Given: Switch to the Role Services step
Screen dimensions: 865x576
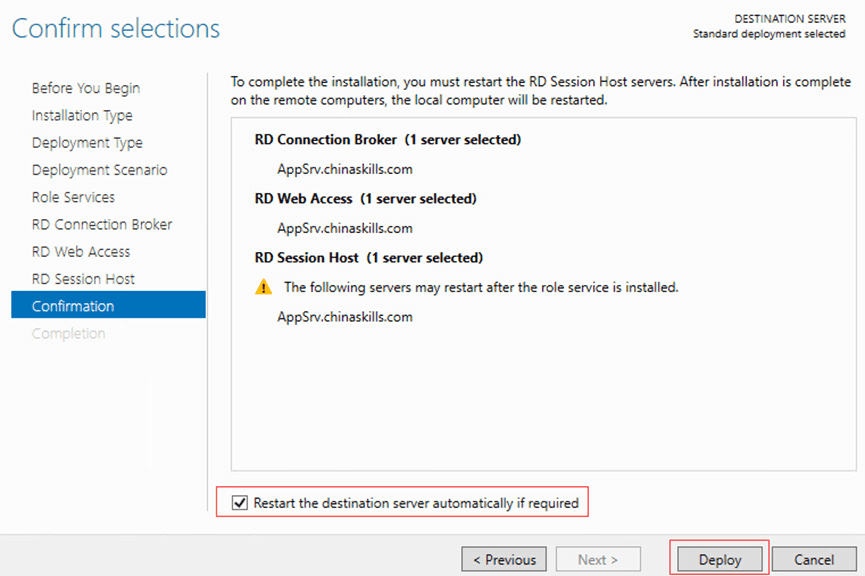Looking at the screenshot, I should tap(73, 197).
